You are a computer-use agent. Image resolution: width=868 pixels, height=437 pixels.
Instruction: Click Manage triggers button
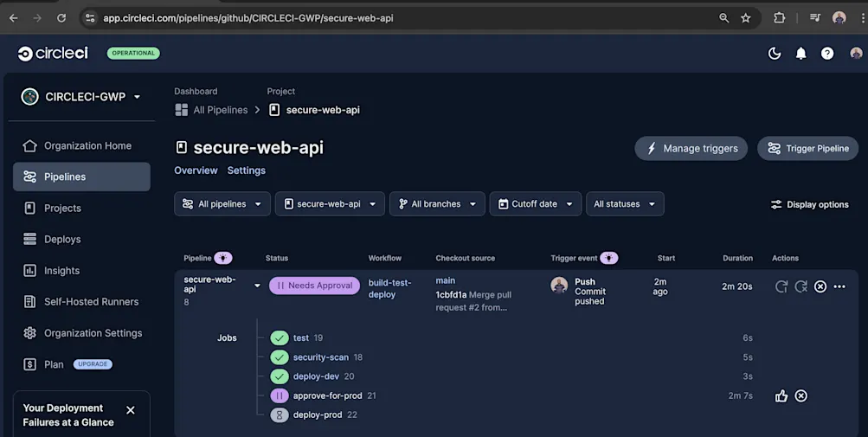[x=691, y=149]
